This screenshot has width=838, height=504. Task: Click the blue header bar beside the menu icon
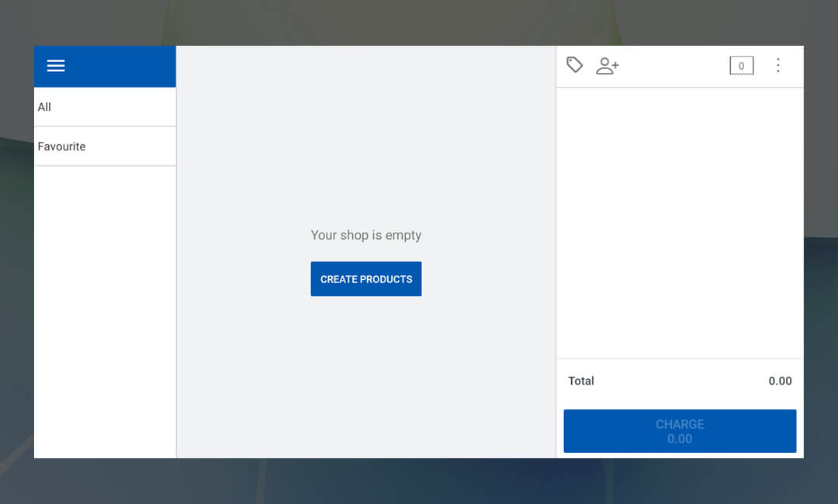tap(124, 66)
